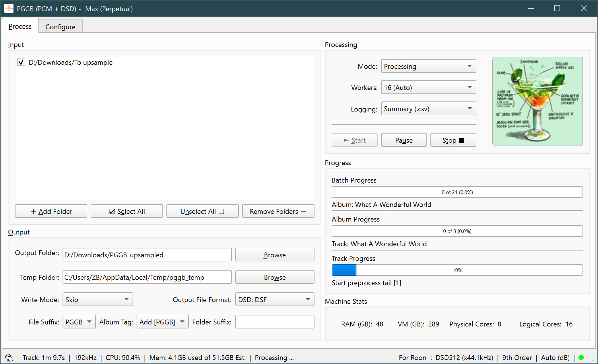
Task: Click the Track Progress bar at 10%
Action: coord(457,270)
